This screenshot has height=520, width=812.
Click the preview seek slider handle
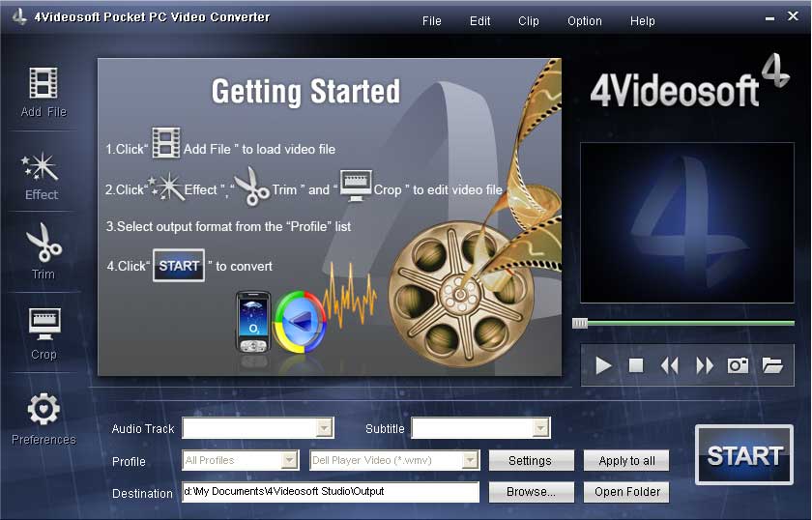pos(580,323)
